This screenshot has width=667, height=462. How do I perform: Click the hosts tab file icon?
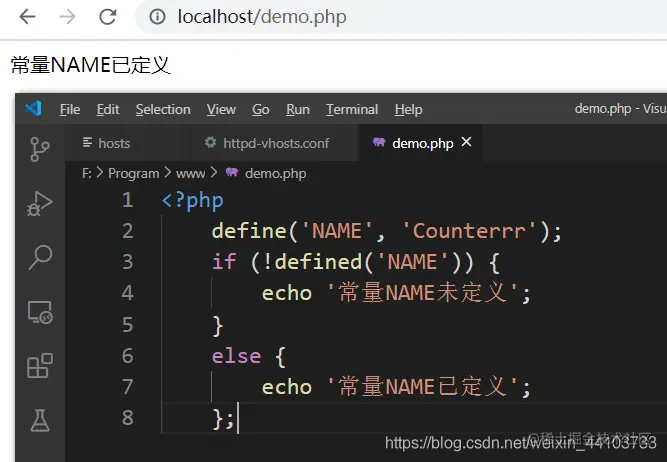pos(87,142)
